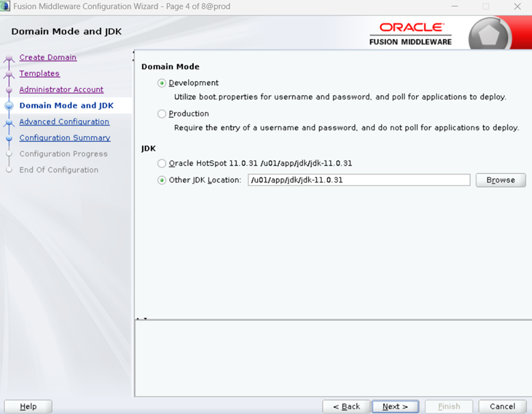Minimize the Configuration Wizard window
Screen dimensions: 532x414
tap(455, 6)
